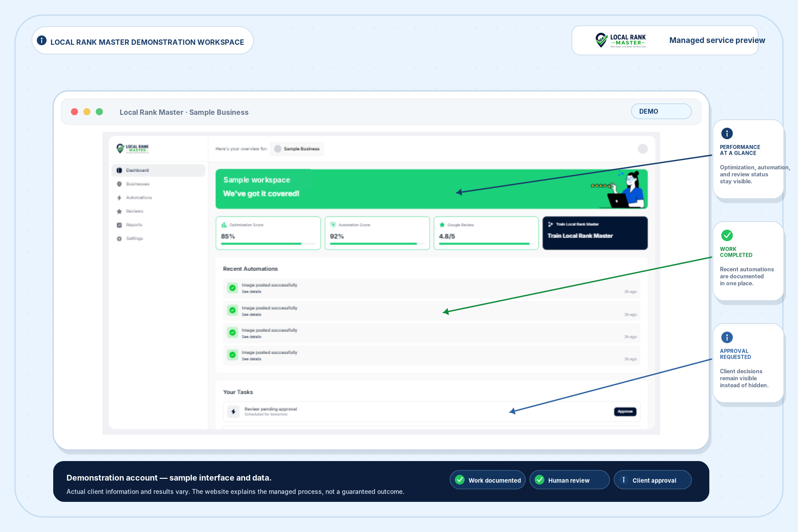Click the round user avatar in dashboard header
Screen dimensions: 798x532
coord(643,149)
